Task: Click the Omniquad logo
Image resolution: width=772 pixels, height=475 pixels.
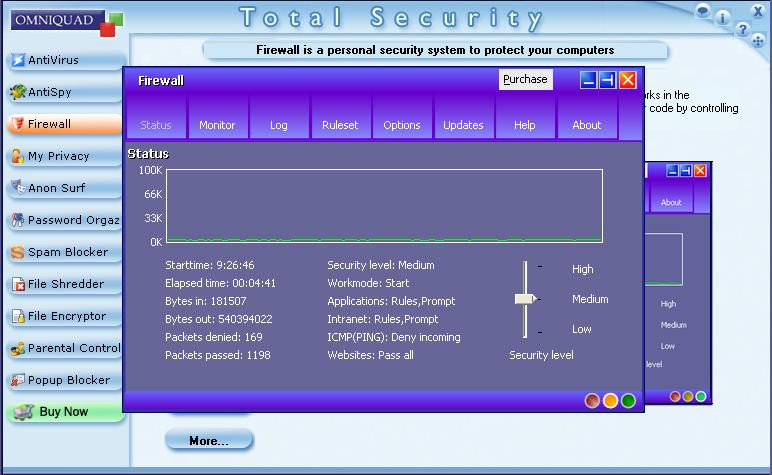Action: (66, 22)
